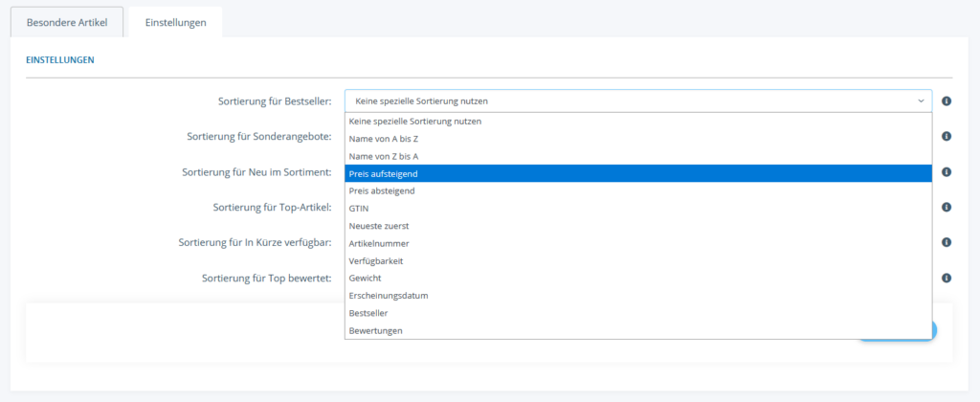Open the Einstellungen tab

pos(175,22)
